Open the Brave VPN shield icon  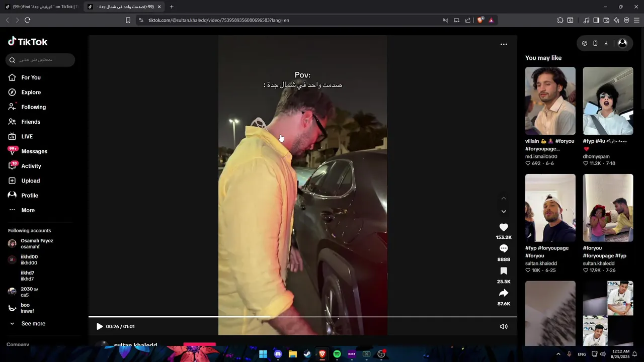(x=626, y=20)
